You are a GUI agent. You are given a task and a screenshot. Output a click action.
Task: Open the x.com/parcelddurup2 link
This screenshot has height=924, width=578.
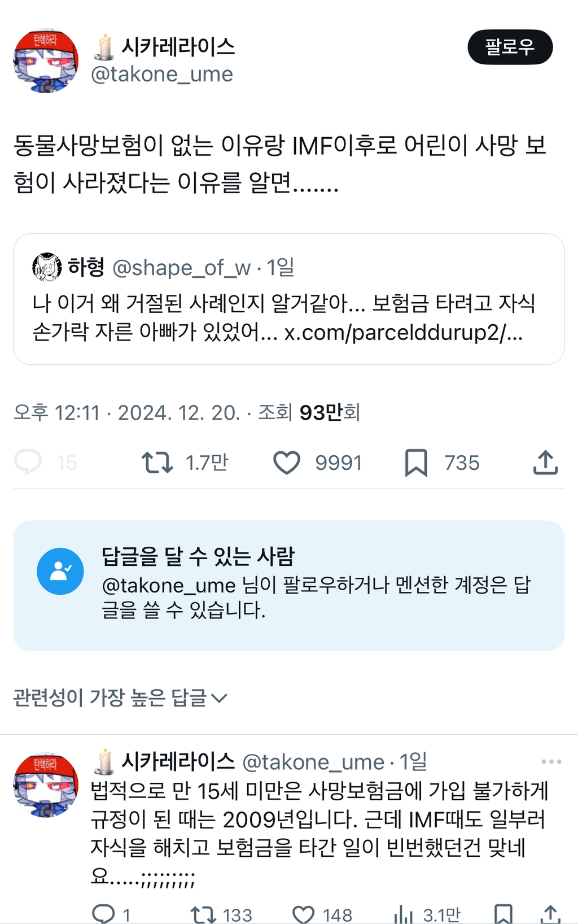click(x=403, y=332)
